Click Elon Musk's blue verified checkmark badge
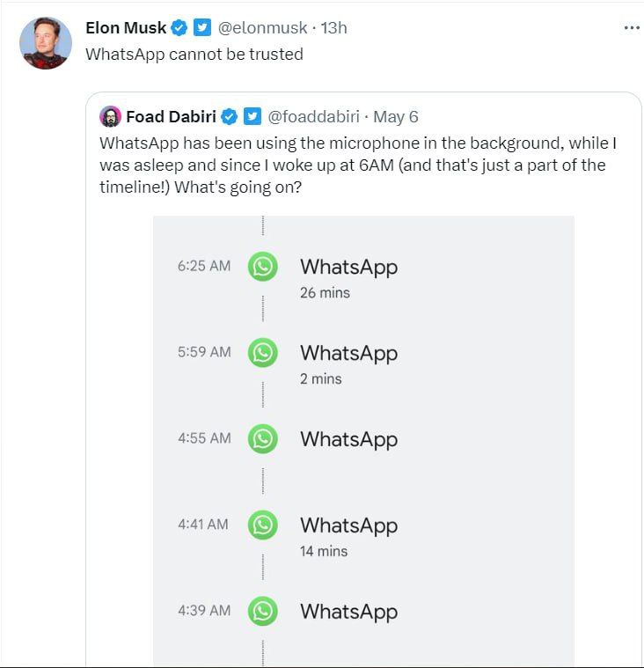Image resolution: width=644 pixels, height=668 pixels. 179,28
